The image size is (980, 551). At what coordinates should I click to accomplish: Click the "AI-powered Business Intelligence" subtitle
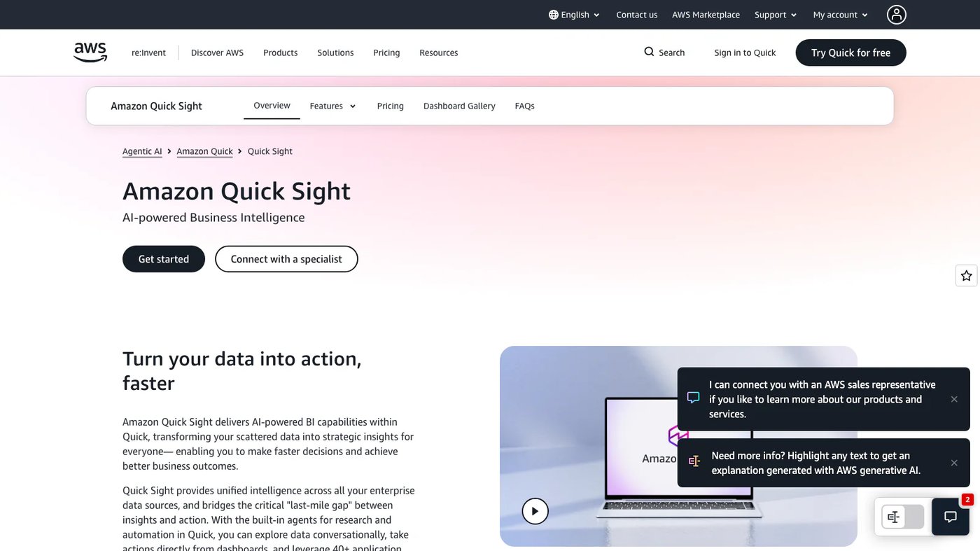tap(213, 218)
